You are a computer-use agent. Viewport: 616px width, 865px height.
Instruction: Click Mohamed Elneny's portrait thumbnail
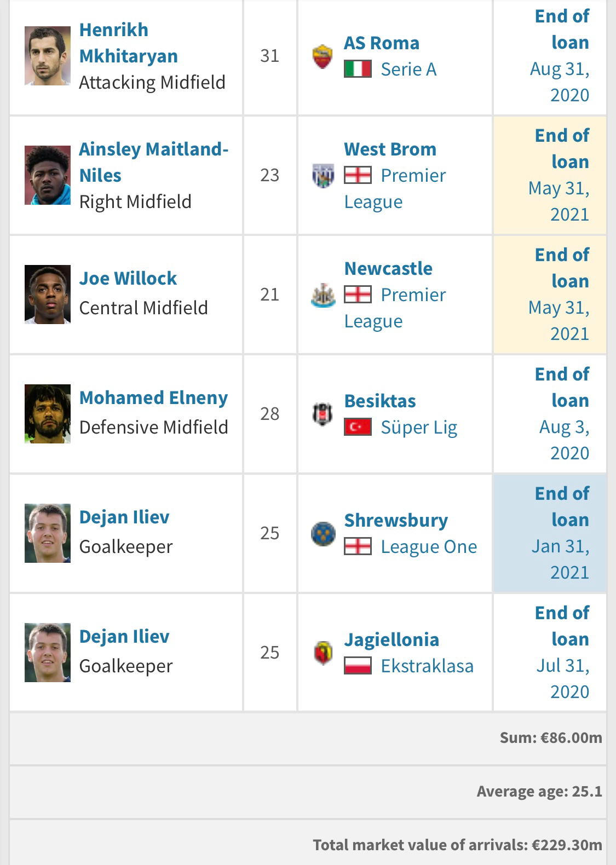pyautogui.click(x=48, y=414)
